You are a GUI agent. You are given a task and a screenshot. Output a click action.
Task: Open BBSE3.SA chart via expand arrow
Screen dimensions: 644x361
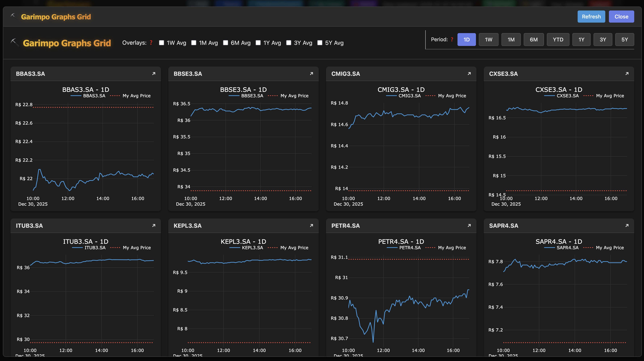pyautogui.click(x=312, y=73)
